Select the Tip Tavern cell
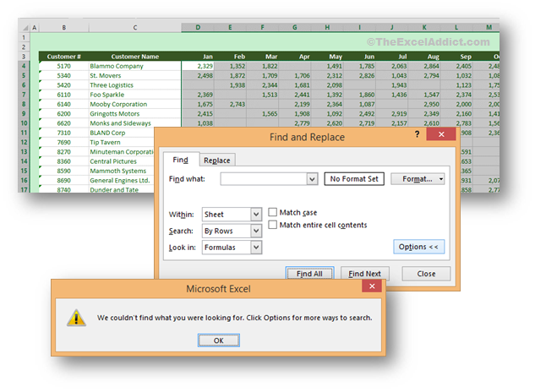Screen dimensions: 535x392 point(122,142)
